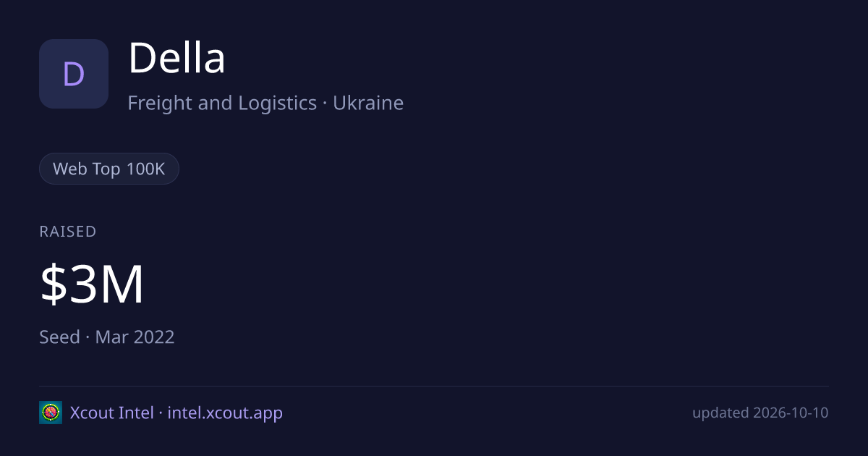Click the 2026-10-10 date stamp

(x=791, y=413)
